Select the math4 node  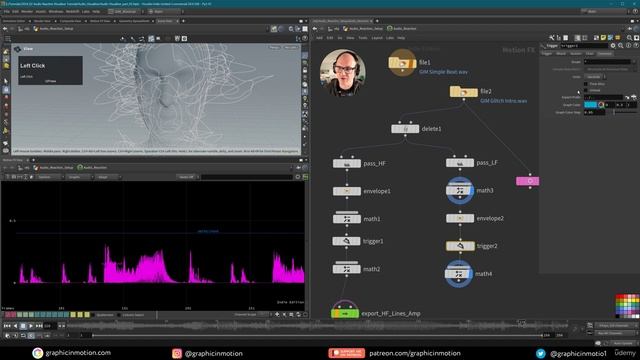(458, 274)
